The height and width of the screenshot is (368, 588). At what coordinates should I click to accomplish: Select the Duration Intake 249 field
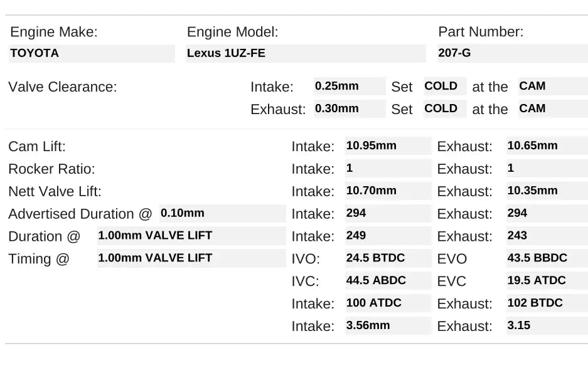point(388,236)
